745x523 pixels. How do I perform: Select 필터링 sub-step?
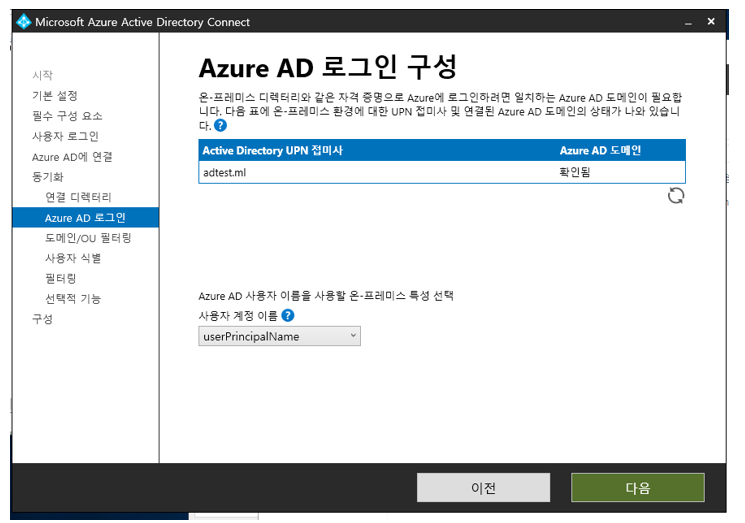pyautogui.click(x=60, y=278)
